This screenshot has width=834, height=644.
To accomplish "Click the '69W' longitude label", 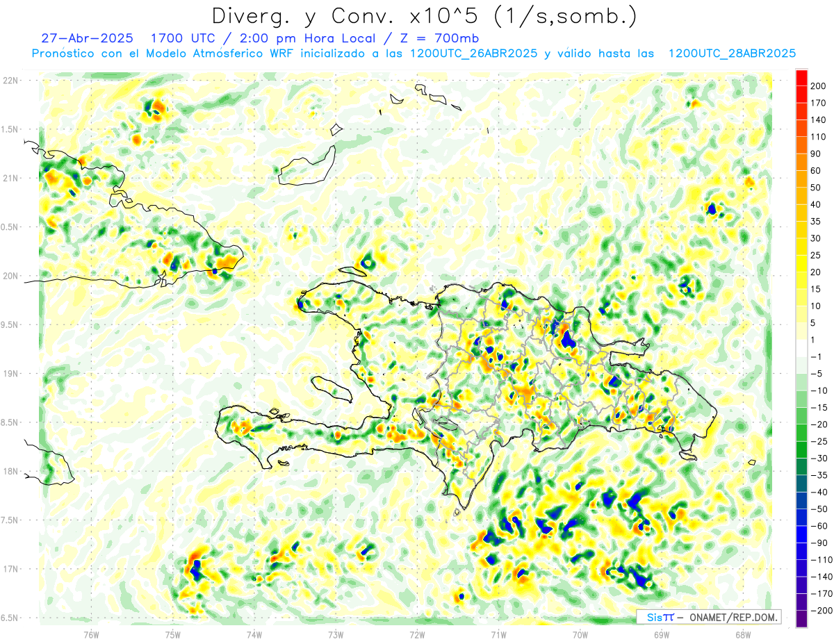I will coord(662,634).
